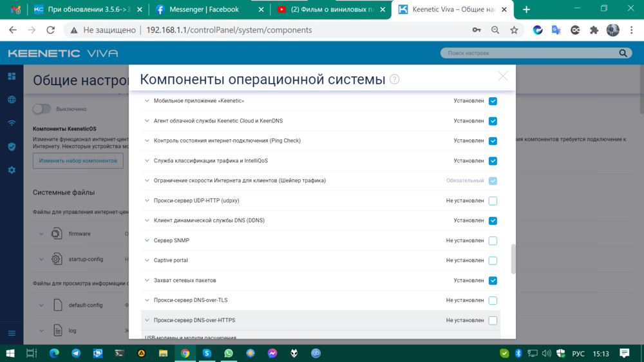Viewport: 644px width, 362px height.
Task: Close the OS components dialog
Action: click(503, 76)
